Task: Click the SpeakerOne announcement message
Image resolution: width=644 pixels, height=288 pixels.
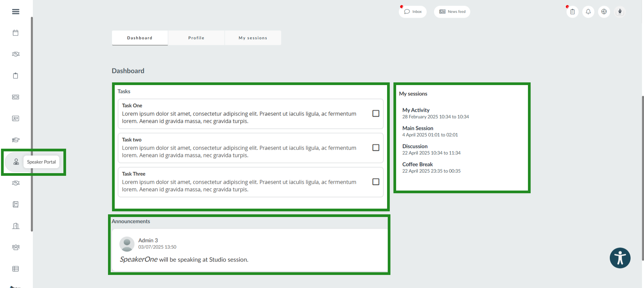Action: click(x=184, y=260)
